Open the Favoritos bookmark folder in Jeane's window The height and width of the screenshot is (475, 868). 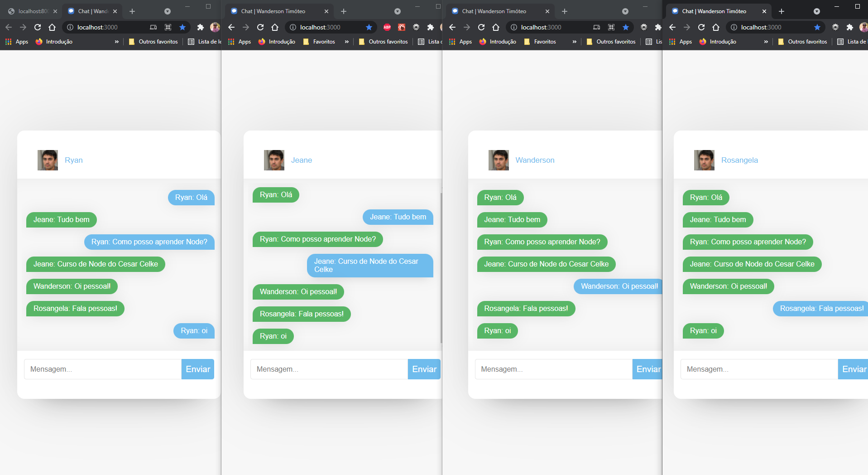(319, 42)
